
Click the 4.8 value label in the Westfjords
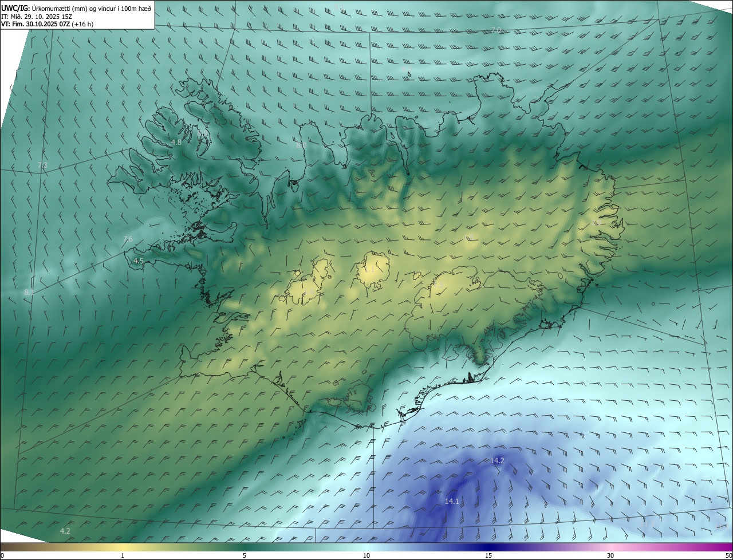[x=176, y=142]
